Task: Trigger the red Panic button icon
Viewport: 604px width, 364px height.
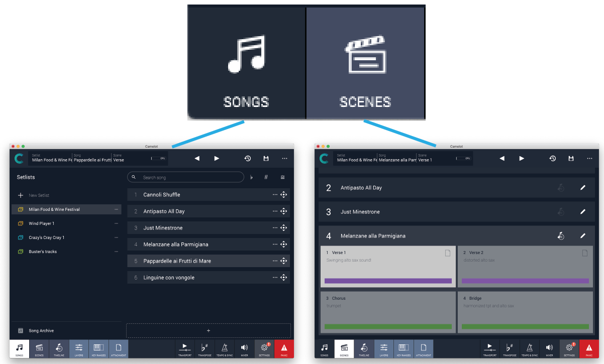Action: click(x=284, y=348)
